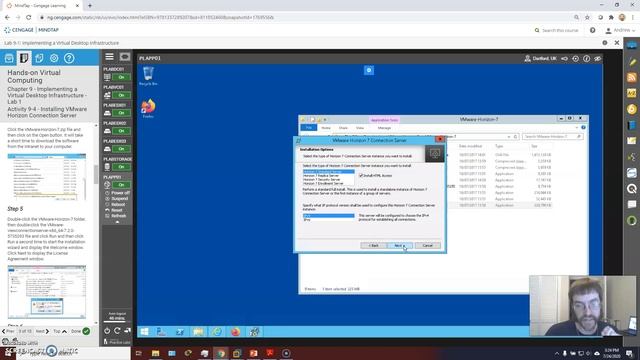Screen dimensions: 640x360
Task: Open the A-Z glossary icon in the right sidebar
Action: point(632,93)
